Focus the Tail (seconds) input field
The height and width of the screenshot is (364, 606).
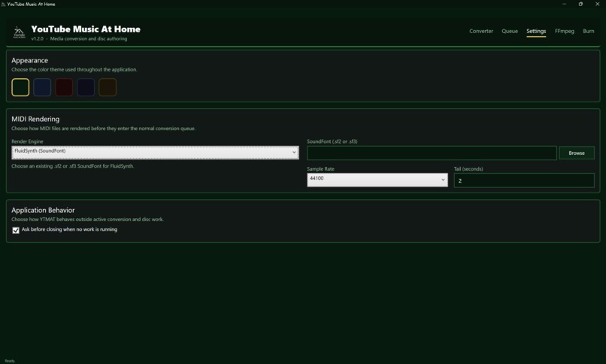[x=524, y=180]
